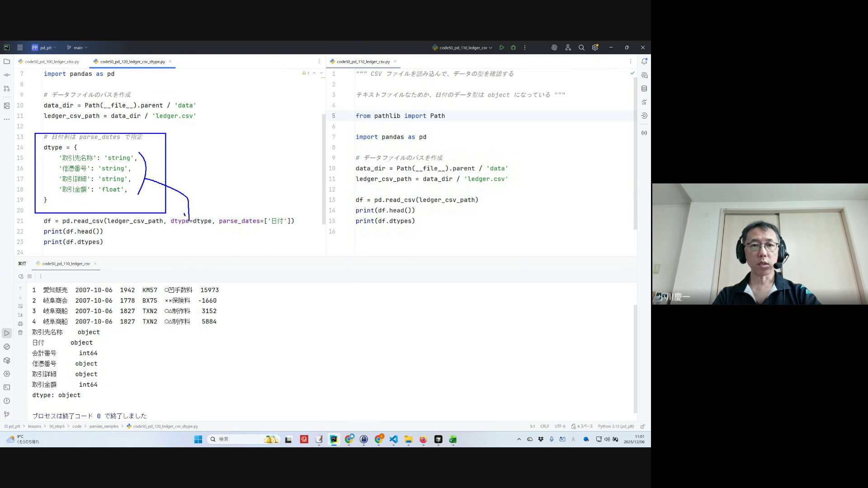Open the notifications bell panel
Viewport: 868px width, 488px height.
[x=644, y=61]
